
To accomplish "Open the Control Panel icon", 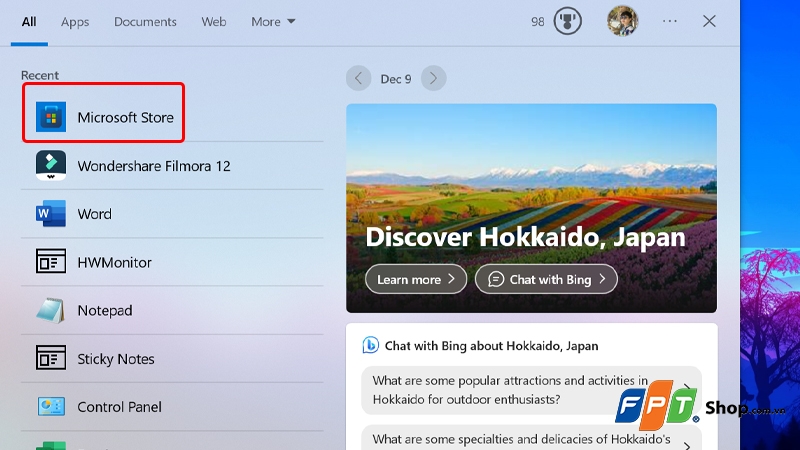I will [x=51, y=407].
